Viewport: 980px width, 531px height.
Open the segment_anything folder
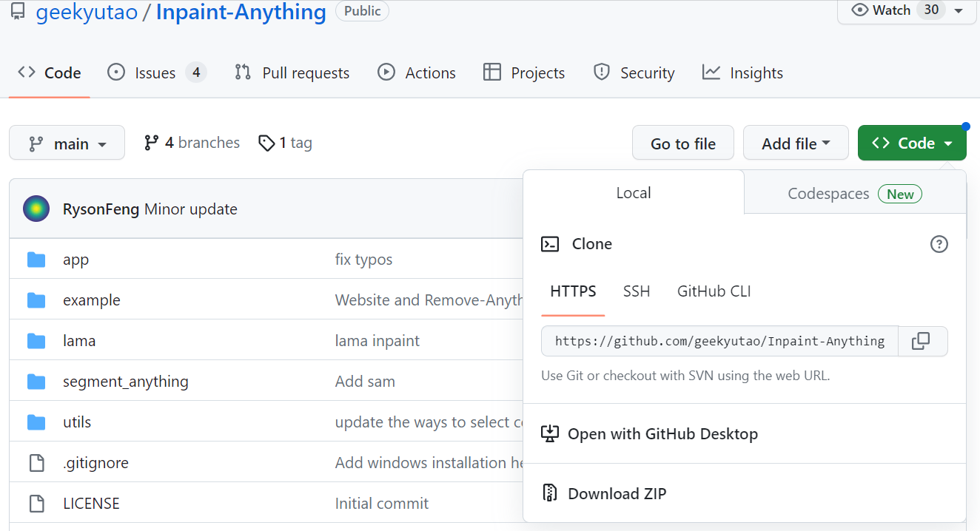point(126,382)
